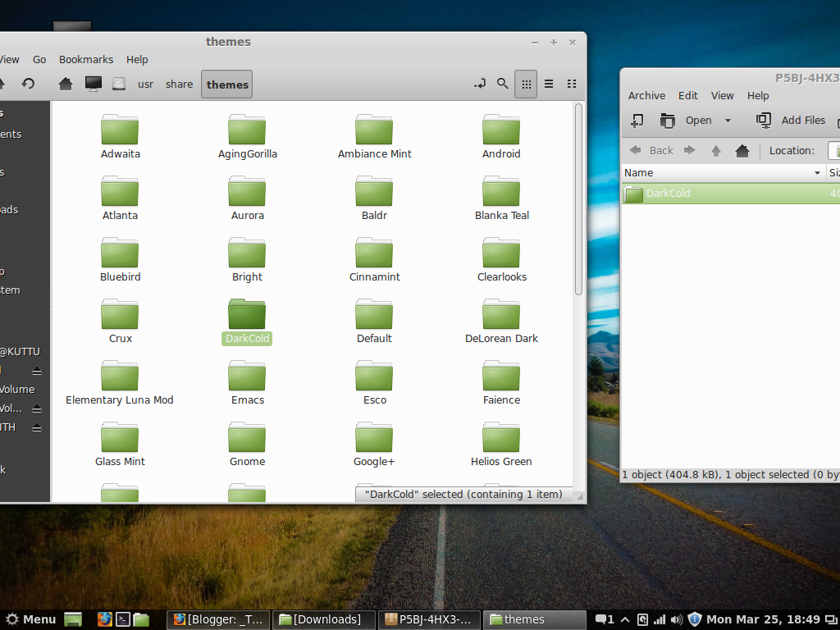Open the Name column sort dropdown
The height and width of the screenshot is (630, 840).
coord(816,172)
